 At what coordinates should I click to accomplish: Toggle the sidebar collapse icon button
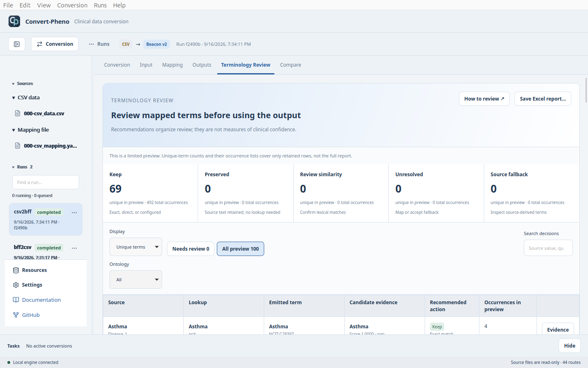pyautogui.click(x=17, y=44)
